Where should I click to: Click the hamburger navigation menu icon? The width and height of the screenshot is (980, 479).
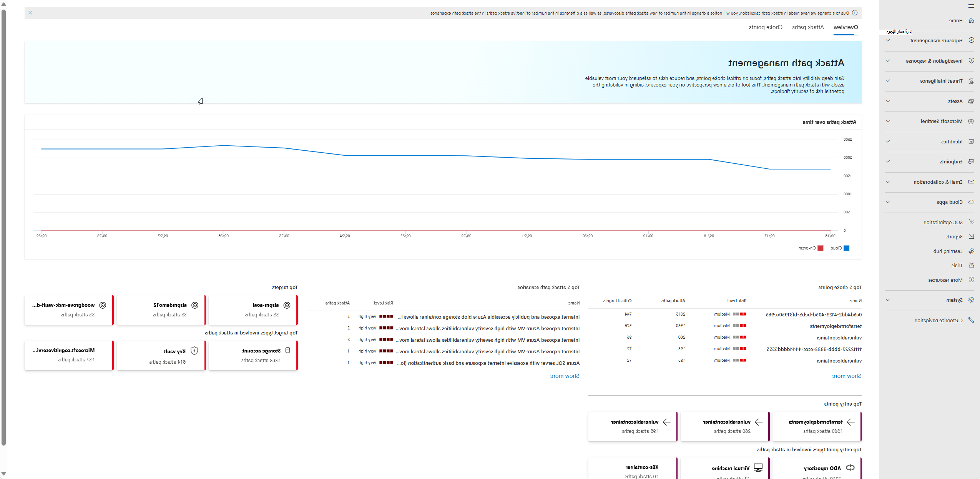971,6
